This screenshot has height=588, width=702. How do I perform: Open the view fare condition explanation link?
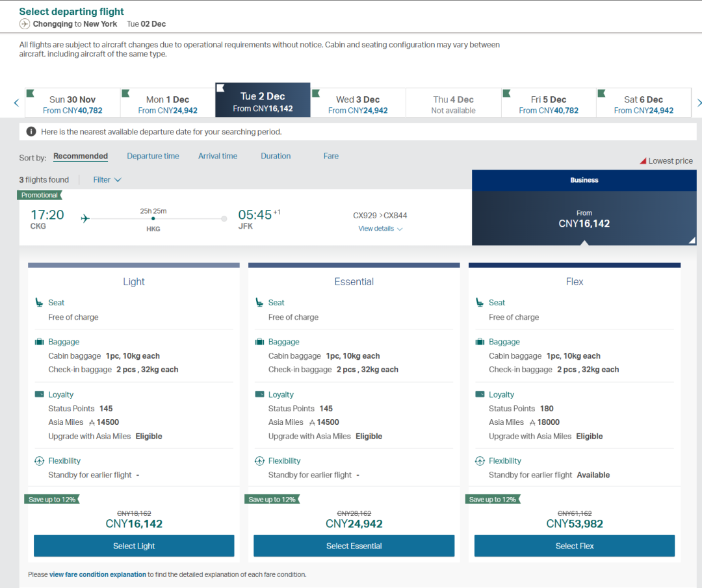pyautogui.click(x=97, y=574)
